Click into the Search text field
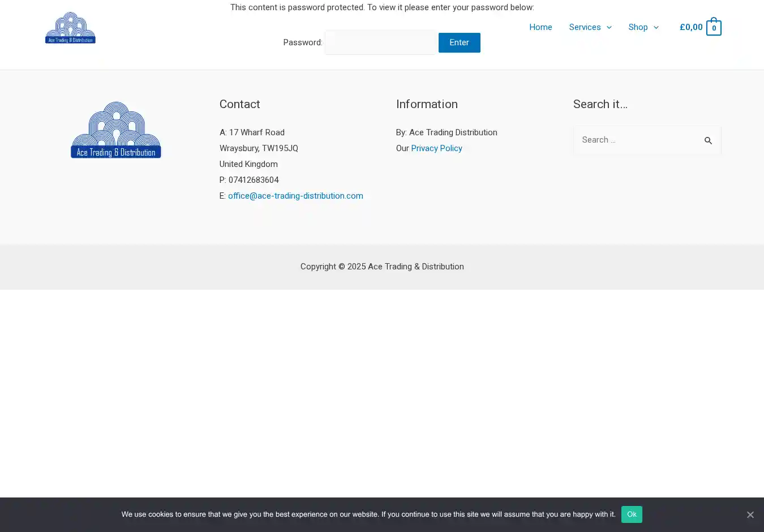The height and width of the screenshot is (532, 764). point(638,140)
